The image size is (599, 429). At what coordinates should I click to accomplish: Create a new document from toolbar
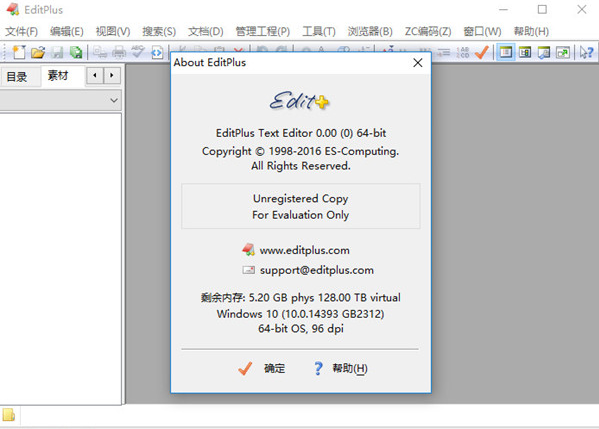18,52
